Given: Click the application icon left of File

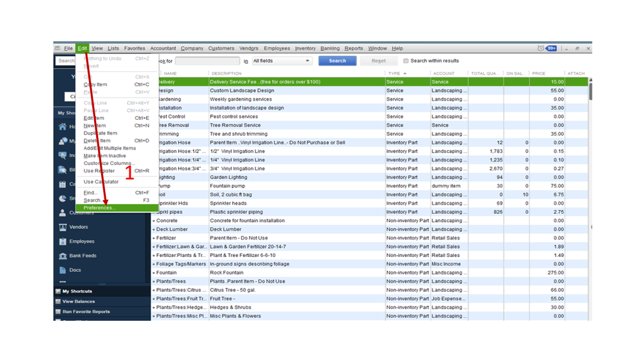Looking at the screenshot, I should (57, 48).
